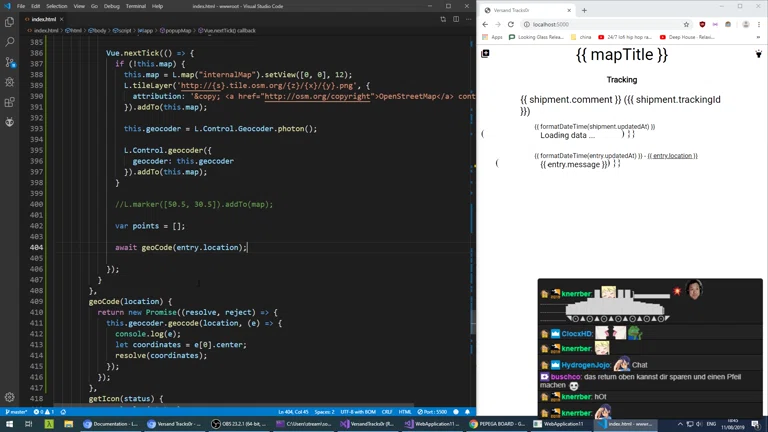768x432 pixels.
Task: Bookmark this page with the star icon
Action: pos(686,24)
